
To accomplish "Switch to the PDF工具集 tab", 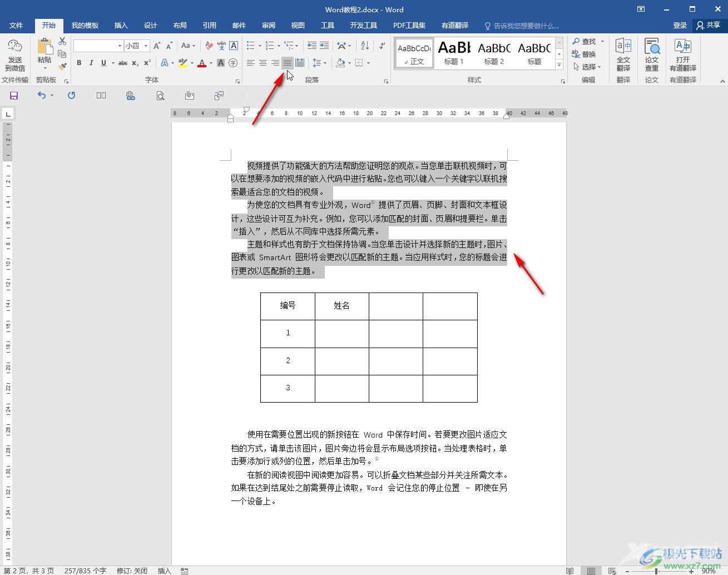I will (409, 26).
